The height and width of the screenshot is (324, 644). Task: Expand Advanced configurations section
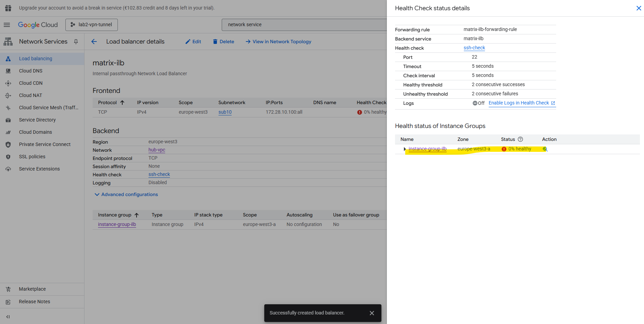coord(126,194)
